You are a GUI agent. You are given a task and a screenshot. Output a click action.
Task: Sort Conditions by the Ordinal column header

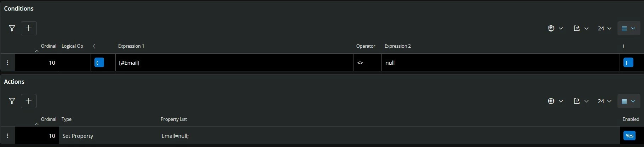48,46
